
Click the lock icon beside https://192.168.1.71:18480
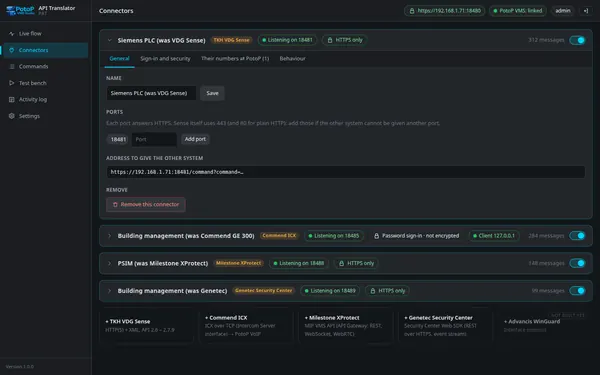tap(412, 11)
